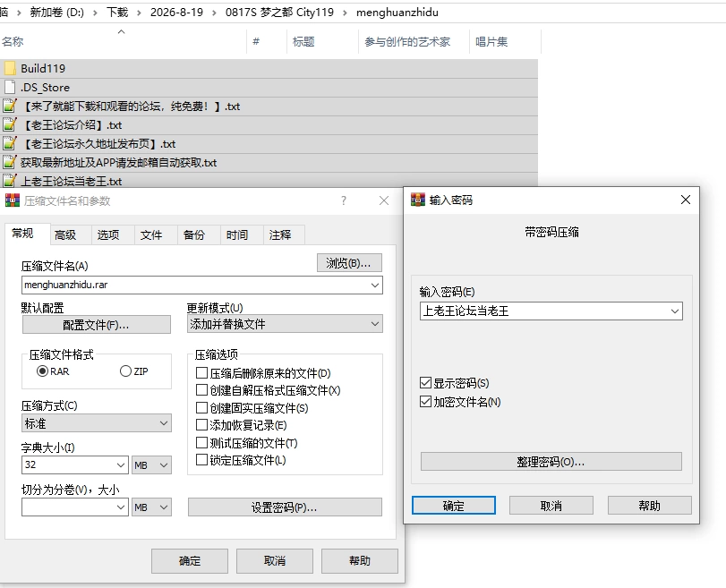Close the 输入密码 dialog
Viewport: 726px width, 588px height.
pos(686,200)
